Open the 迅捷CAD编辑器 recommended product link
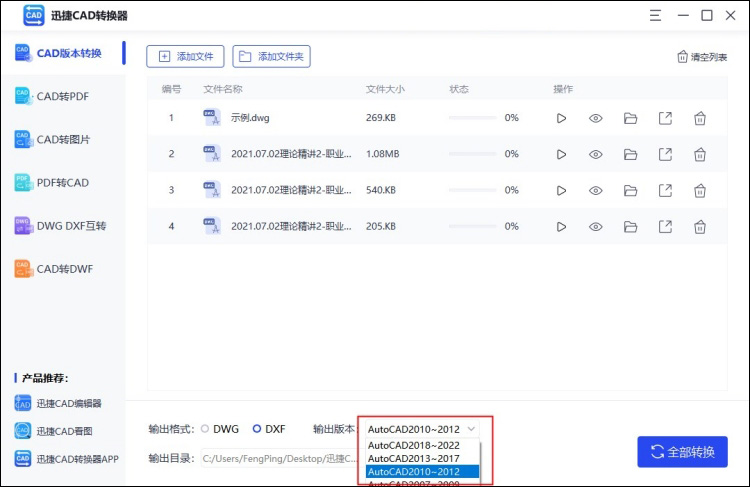This screenshot has height=487, width=750. point(58,403)
